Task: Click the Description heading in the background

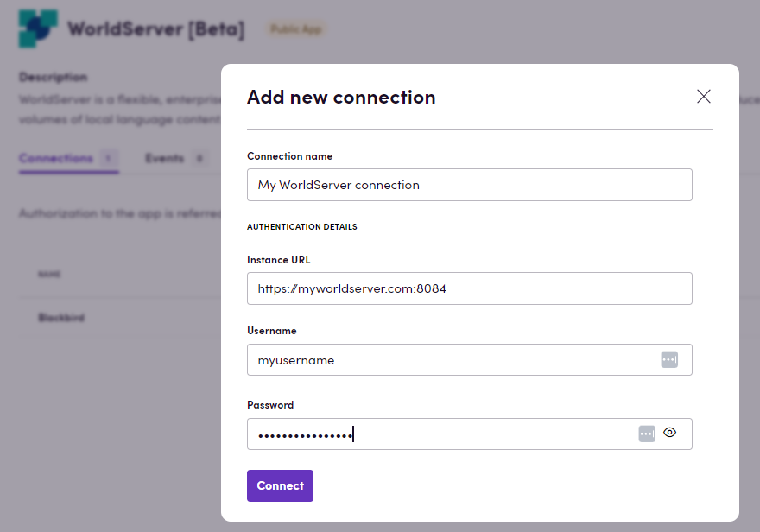Action: tap(54, 77)
